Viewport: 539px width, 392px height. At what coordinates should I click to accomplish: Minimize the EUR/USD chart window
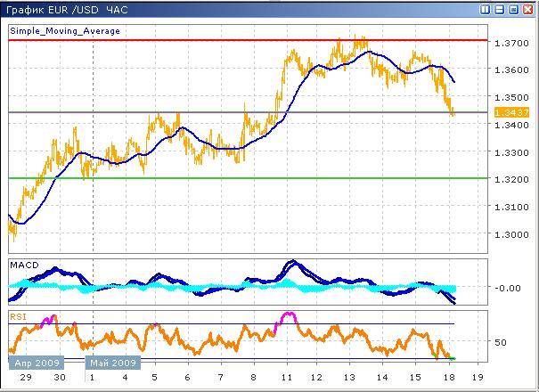pos(500,10)
